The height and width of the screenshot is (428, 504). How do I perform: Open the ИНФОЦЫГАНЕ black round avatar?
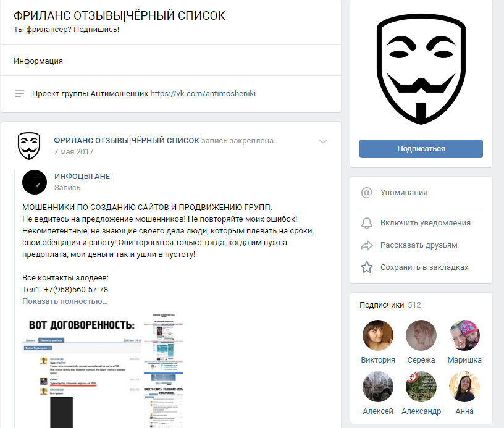tap(35, 182)
